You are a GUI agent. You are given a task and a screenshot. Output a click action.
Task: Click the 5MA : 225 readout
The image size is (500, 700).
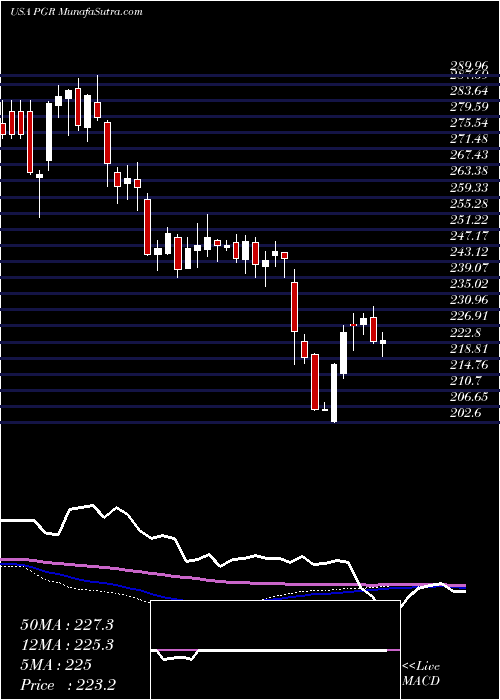[x=56, y=665]
